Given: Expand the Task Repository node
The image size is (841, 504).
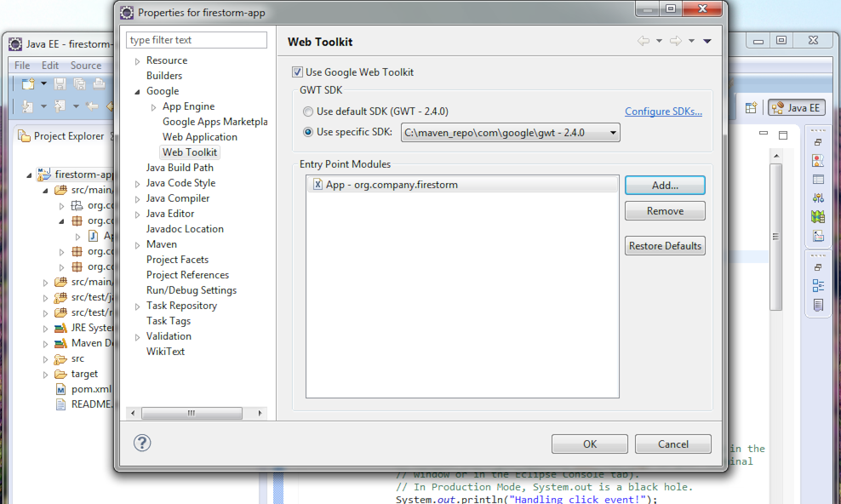Looking at the screenshot, I should pos(137,306).
